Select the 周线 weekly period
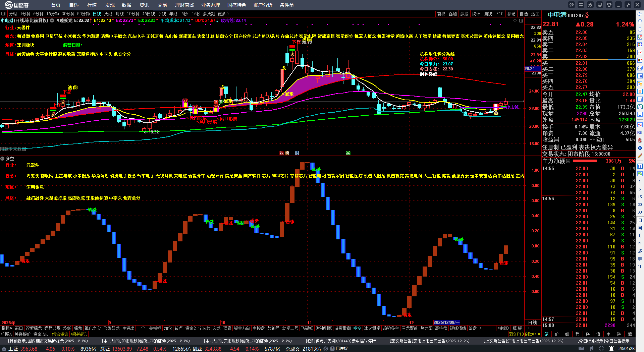644x352 pixels. (x=108, y=14)
